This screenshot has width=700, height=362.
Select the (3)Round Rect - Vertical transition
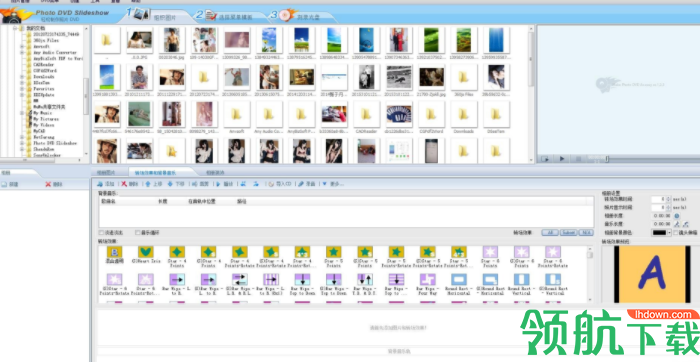pos(553,283)
